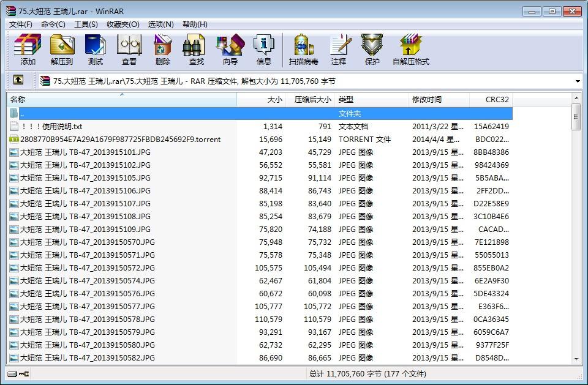Viewport: 588px width, 385px height.
Task: Expand the address bar path dropdown
Action: pos(578,81)
